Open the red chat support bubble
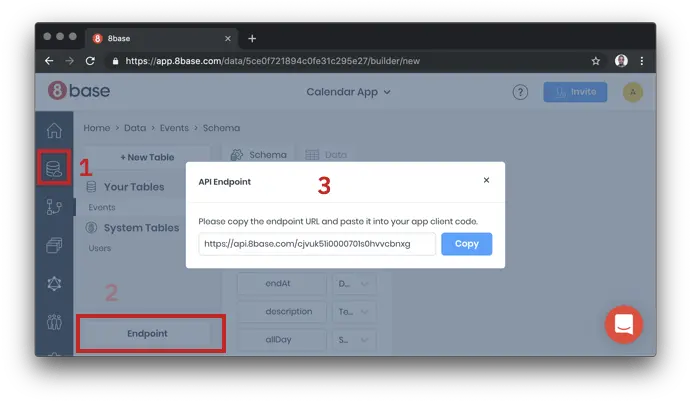 624,324
